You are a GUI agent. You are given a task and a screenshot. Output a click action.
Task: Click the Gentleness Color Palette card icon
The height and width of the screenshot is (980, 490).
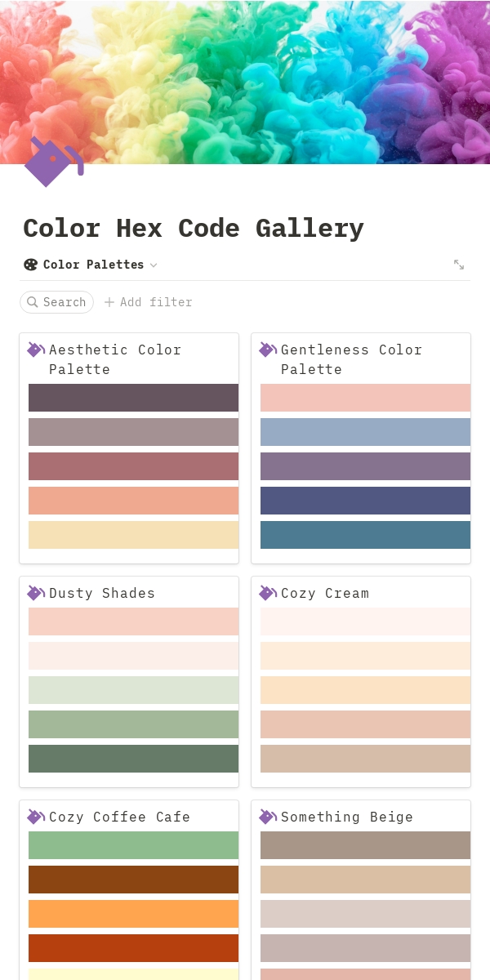point(267,350)
